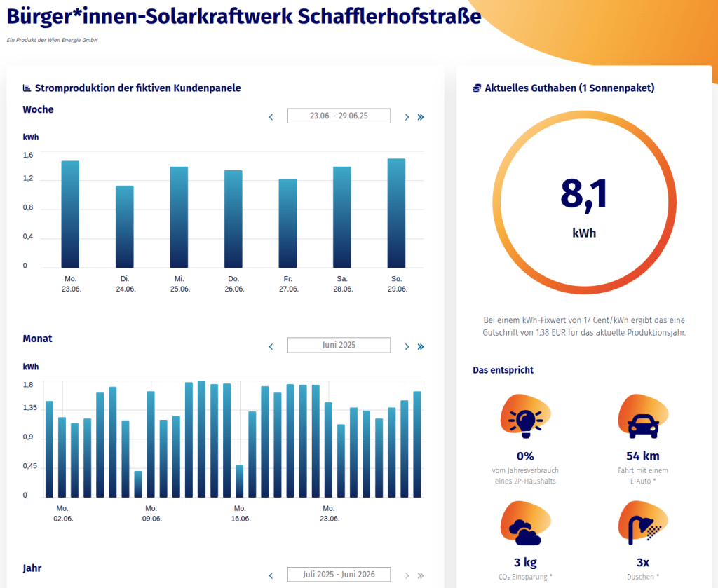Jump to latest month with double arrow
This screenshot has width=718, height=588.
pyautogui.click(x=421, y=346)
